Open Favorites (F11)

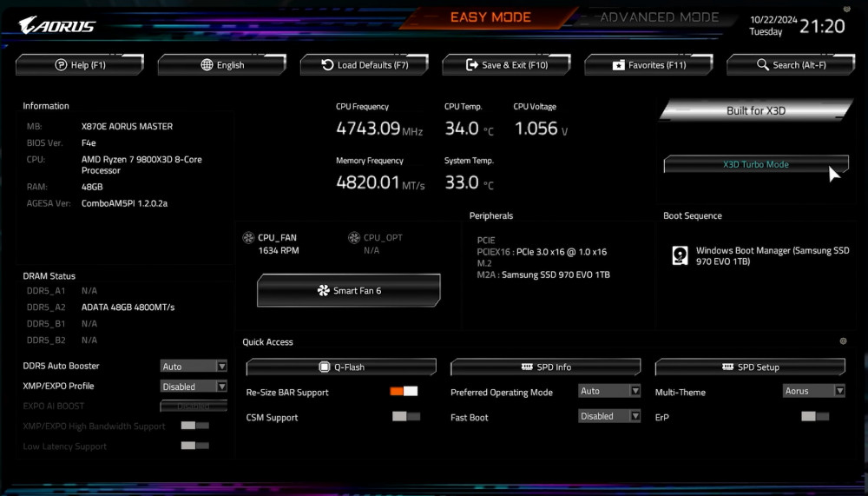tap(648, 65)
